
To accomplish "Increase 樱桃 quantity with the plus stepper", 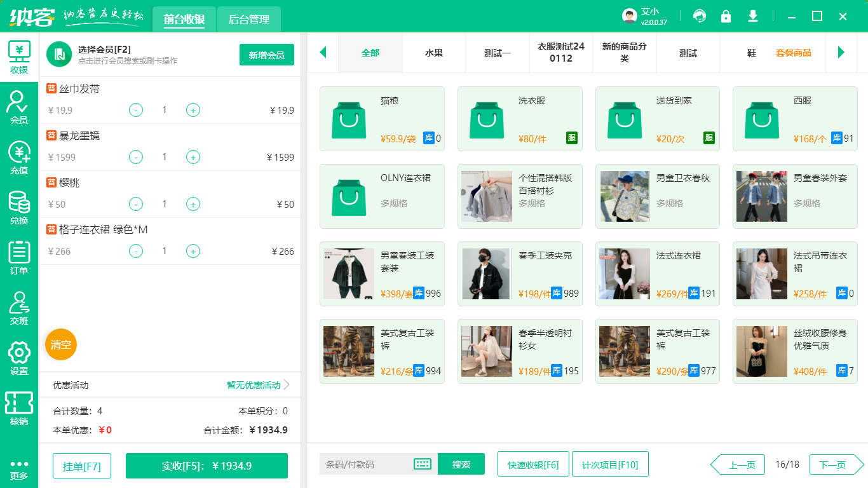I will point(193,205).
